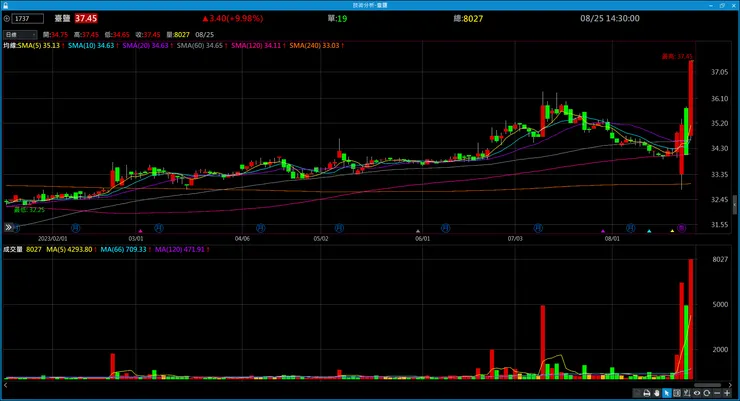Viewport: 740px width, 401px height.
Task: Click the MA(5) 4293.80 volume label
Action: [x=71, y=250]
